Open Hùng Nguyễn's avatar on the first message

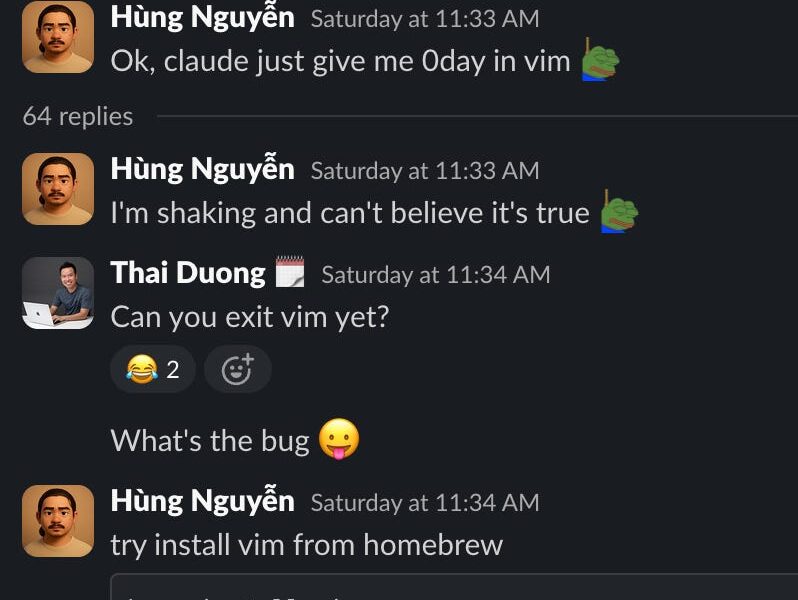pyautogui.click(x=58, y=37)
